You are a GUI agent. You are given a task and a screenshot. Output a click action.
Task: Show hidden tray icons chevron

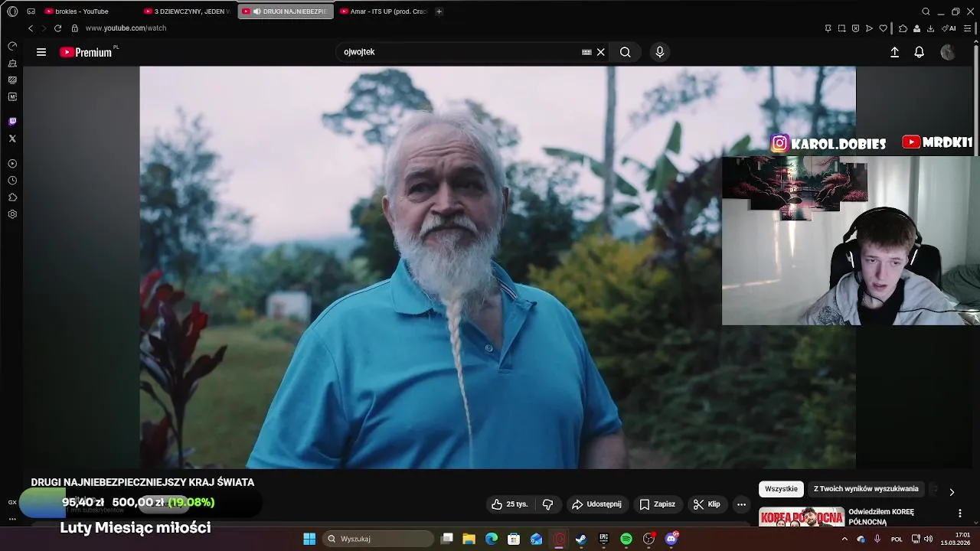coord(844,539)
